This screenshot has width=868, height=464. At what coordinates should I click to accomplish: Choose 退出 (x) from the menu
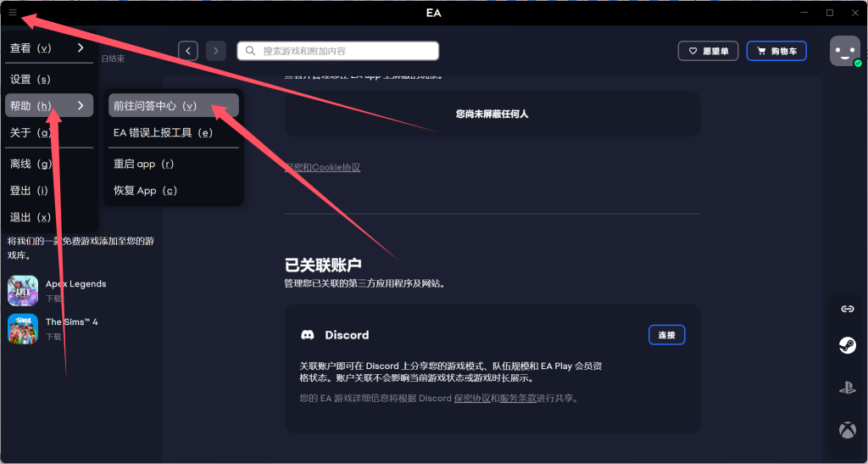pos(49,217)
